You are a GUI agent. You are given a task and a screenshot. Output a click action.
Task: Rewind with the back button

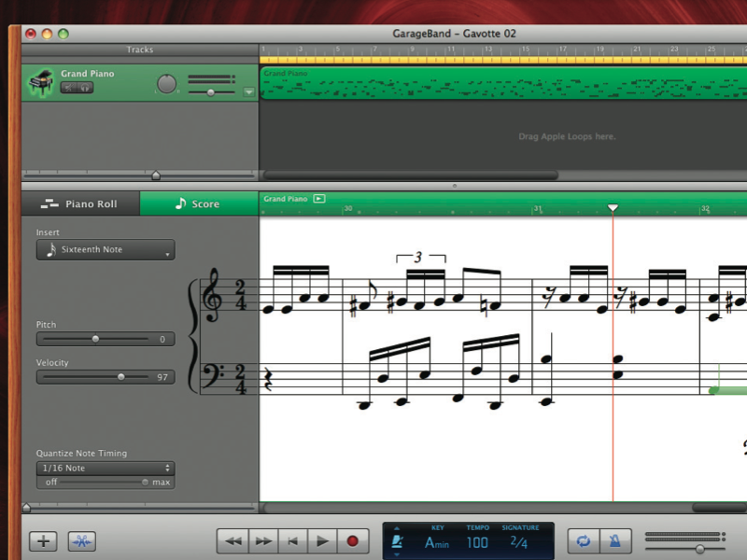point(233,541)
